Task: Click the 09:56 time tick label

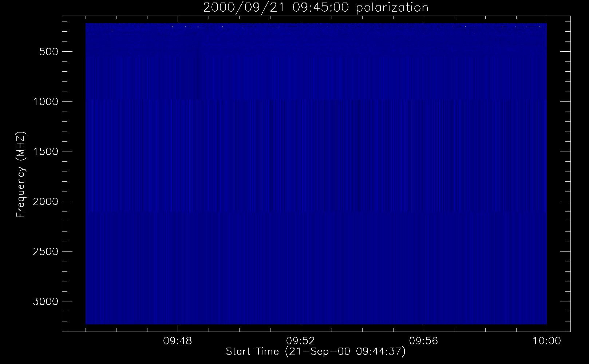Action: (x=424, y=341)
